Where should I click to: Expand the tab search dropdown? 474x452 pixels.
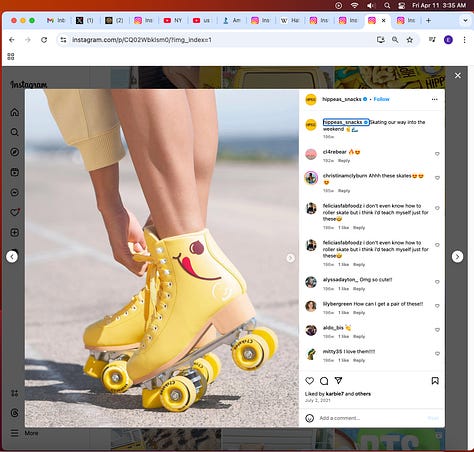click(x=465, y=21)
